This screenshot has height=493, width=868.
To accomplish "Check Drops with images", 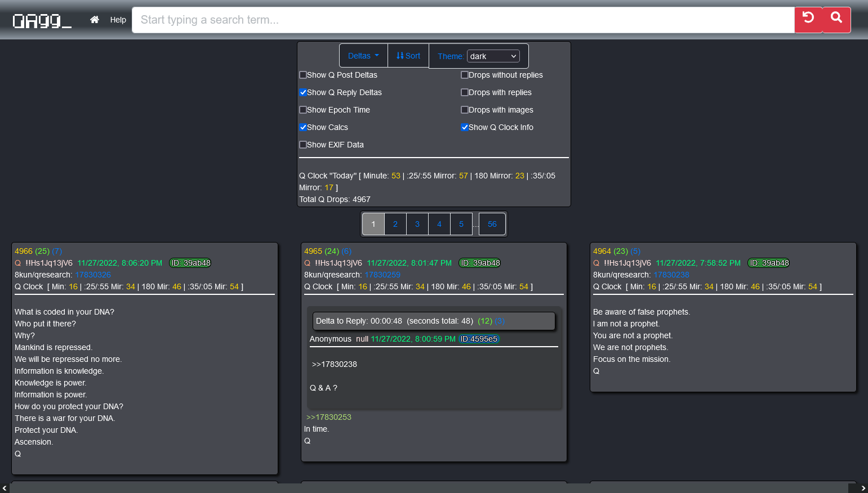I will 465,110.
